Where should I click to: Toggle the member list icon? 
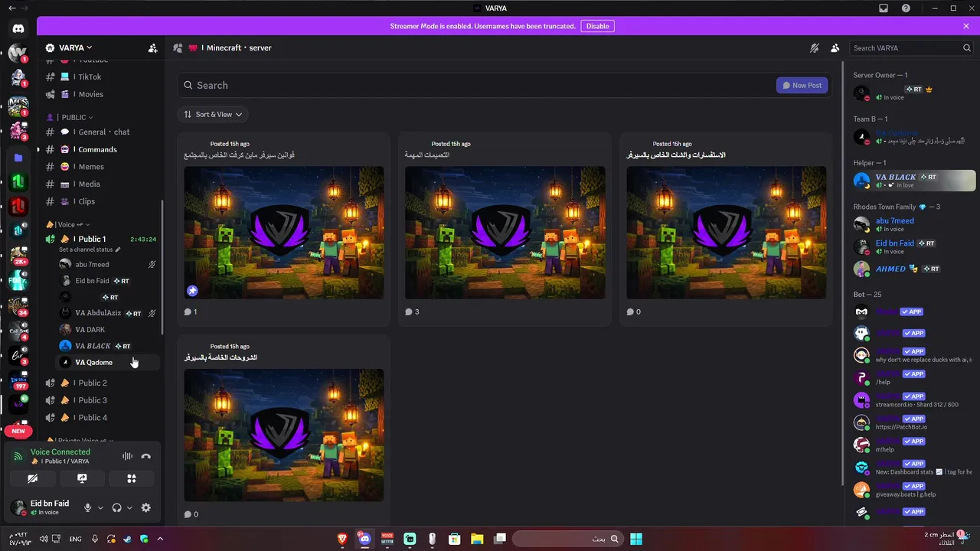835,47
